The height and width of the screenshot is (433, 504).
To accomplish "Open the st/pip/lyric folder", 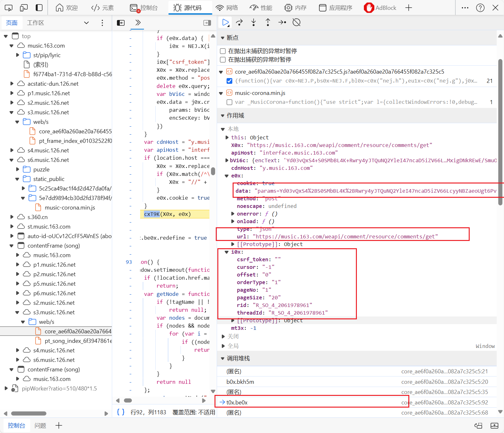I will coord(47,55).
